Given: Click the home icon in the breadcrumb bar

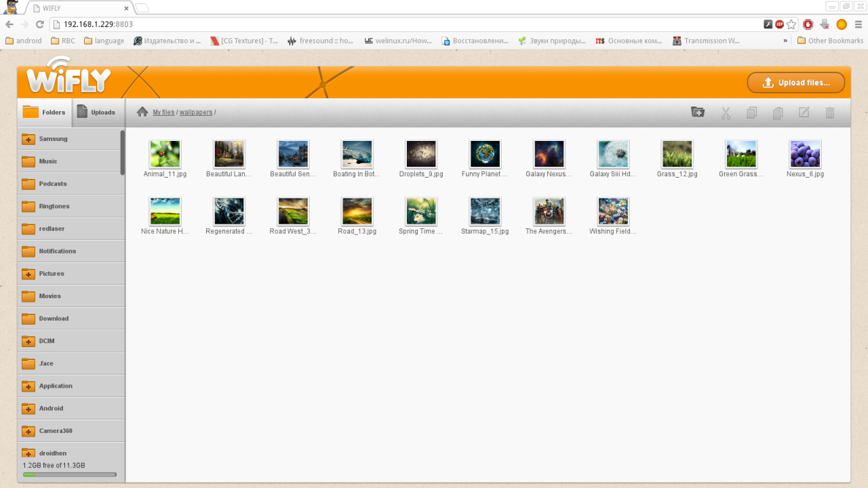Looking at the screenshot, I should coord(142,112).
